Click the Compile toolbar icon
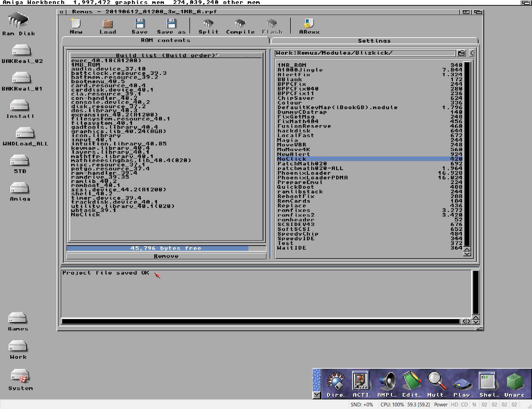The width and height of the screenshot is (532, 409). tap(240, 26)
